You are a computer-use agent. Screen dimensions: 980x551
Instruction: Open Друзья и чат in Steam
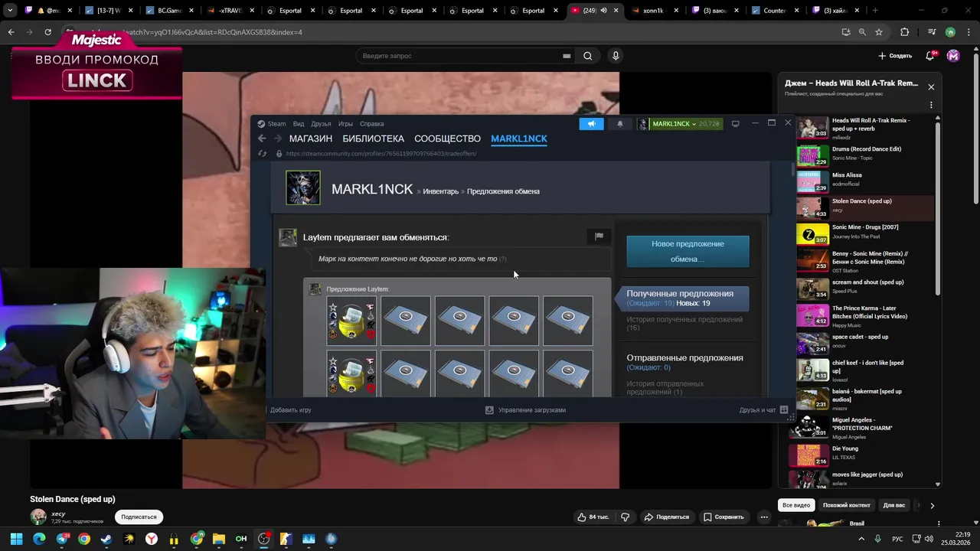click(763, 410)
